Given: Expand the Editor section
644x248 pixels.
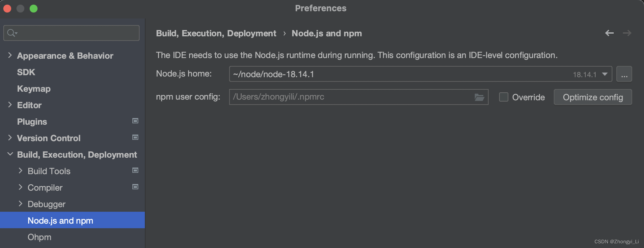Looking at the screenshot, I should [10, 105].
